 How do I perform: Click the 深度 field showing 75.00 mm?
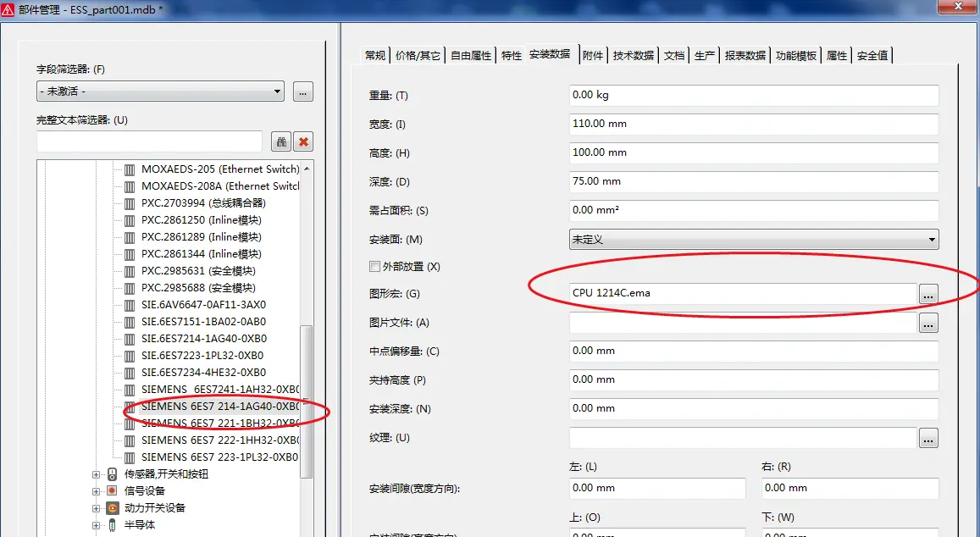754,181
